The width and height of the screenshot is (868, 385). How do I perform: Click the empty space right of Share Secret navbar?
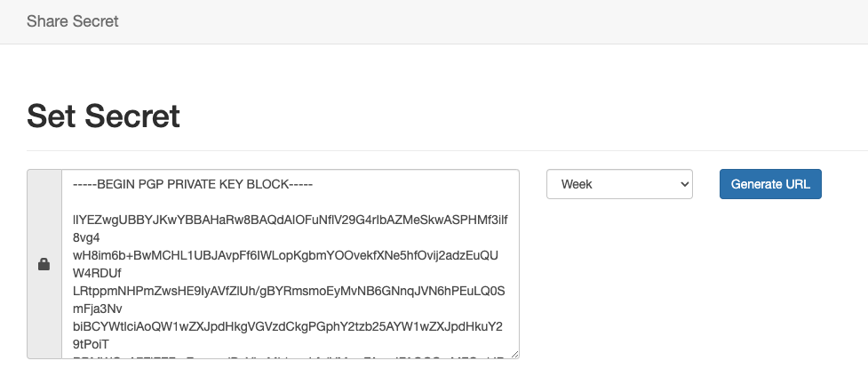pyautogui.click(x=489, y=21)
